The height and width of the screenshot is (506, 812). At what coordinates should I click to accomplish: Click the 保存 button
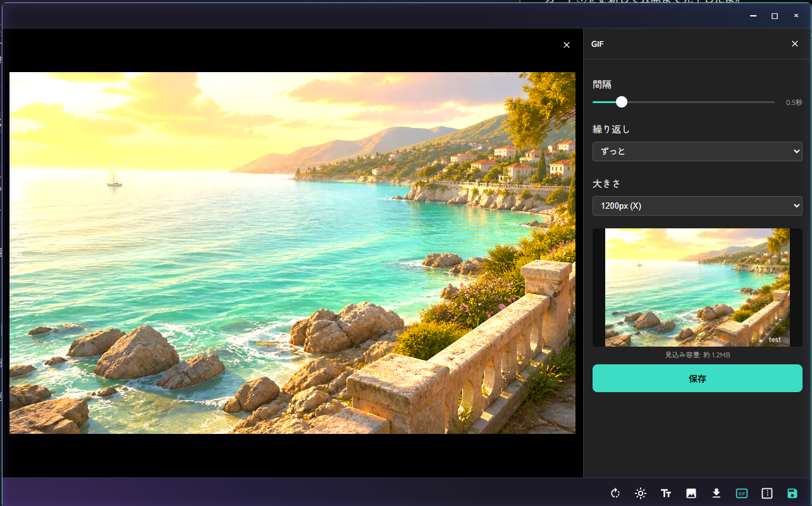(698, 379)
